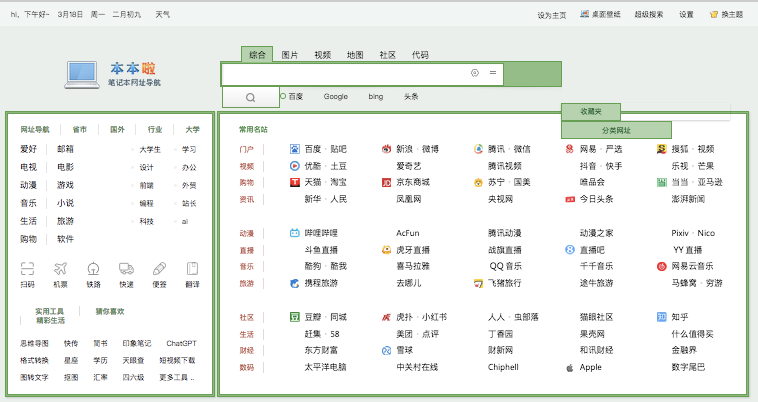Viewport: 758px width, 402px height.
Task: Open the 更多工具 link
Action: pos(177,377)
